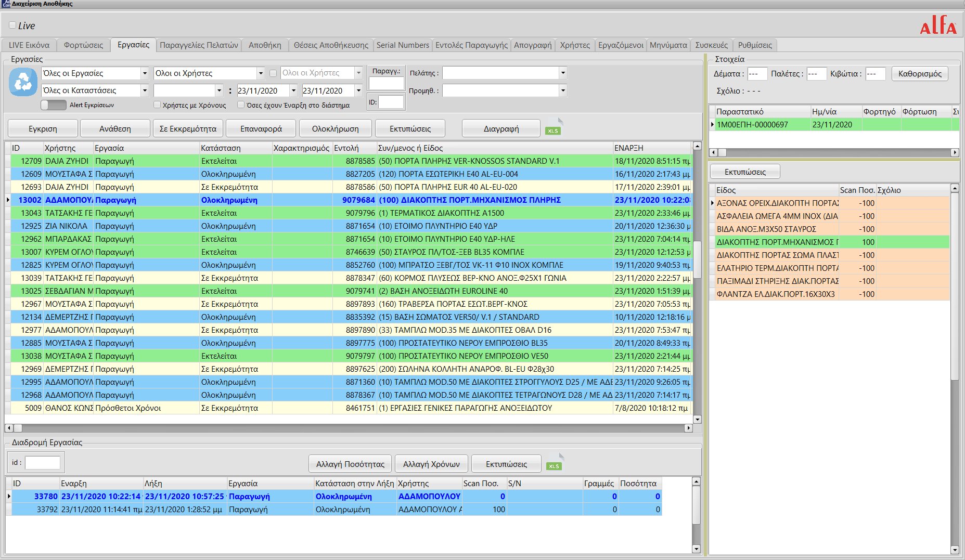This screenshot has height=560, width=965.
Task: Export jobs list via XLS icon
Action: pos(554,127)
